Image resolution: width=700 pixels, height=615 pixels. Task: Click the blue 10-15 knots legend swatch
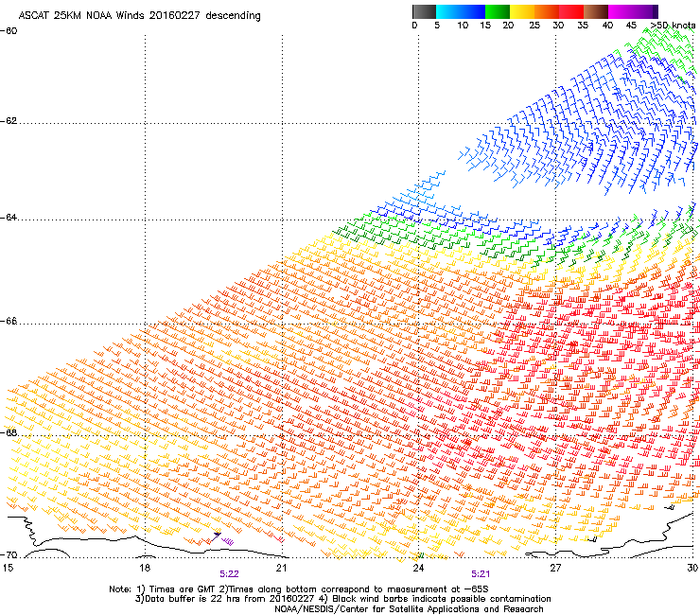(x=473, y=11)
